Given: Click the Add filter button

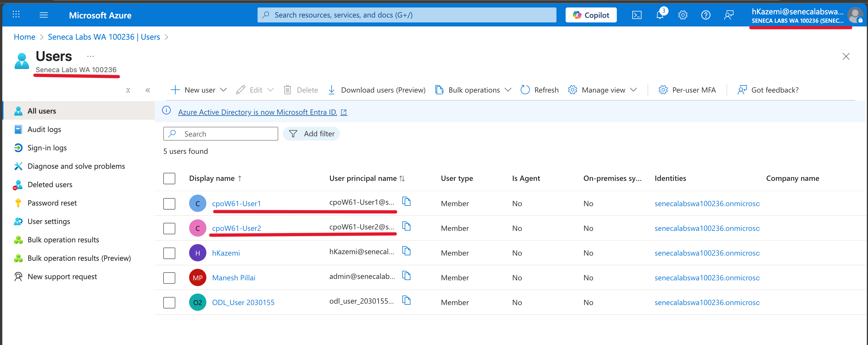Looking at the screenshot, I should pyautogui.click(x=311, y=134).
